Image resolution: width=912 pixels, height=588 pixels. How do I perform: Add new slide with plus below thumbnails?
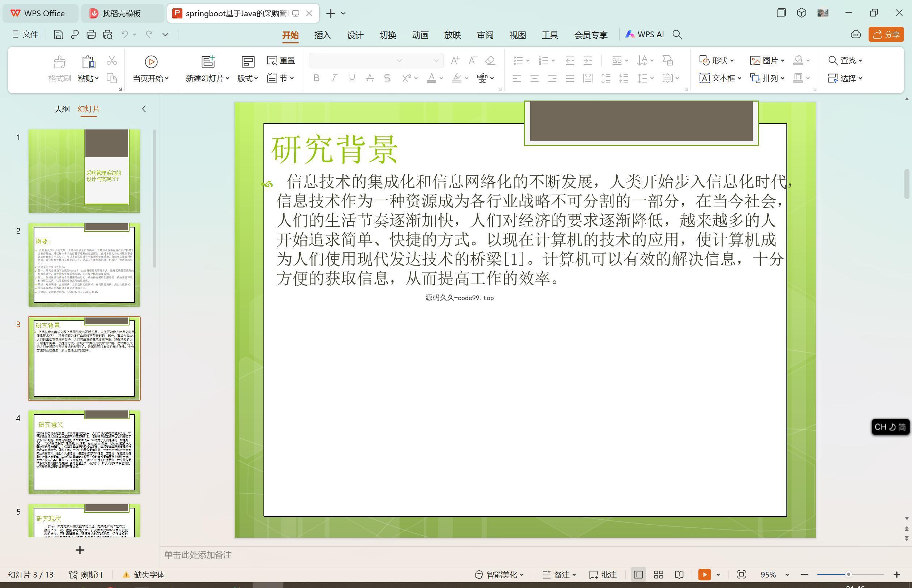pyautogui.click(x=80, y=550)
